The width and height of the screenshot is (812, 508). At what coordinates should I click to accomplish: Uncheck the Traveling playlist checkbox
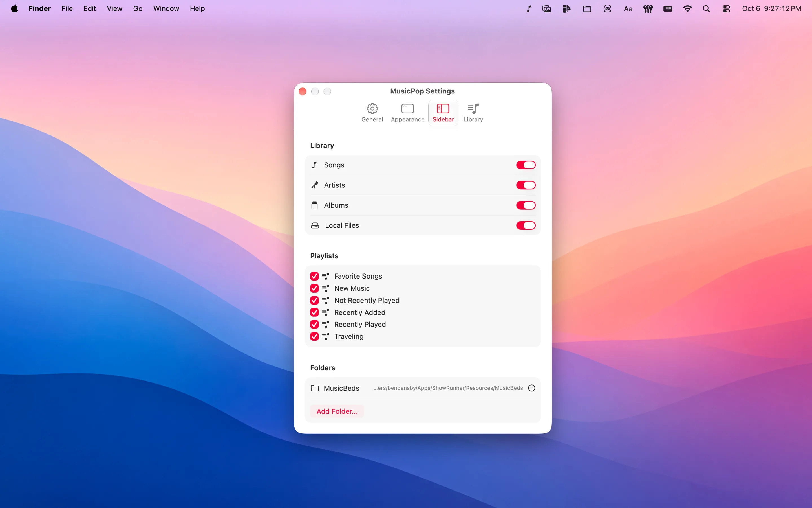coord(314,336)
